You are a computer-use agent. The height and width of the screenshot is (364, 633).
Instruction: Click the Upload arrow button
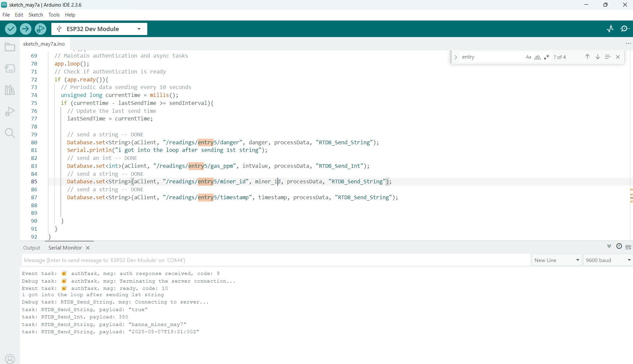[25, 29]
